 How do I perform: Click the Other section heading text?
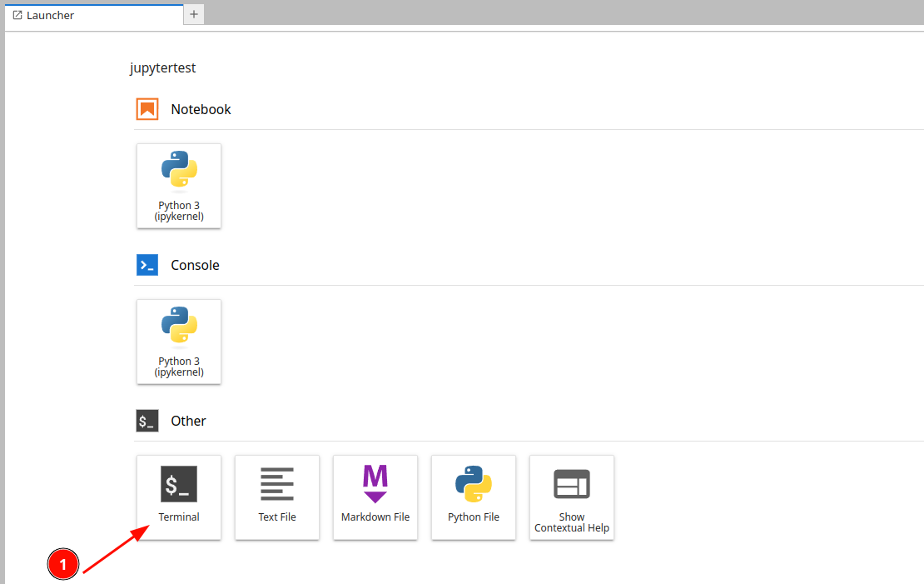click(x=188, y=421)
